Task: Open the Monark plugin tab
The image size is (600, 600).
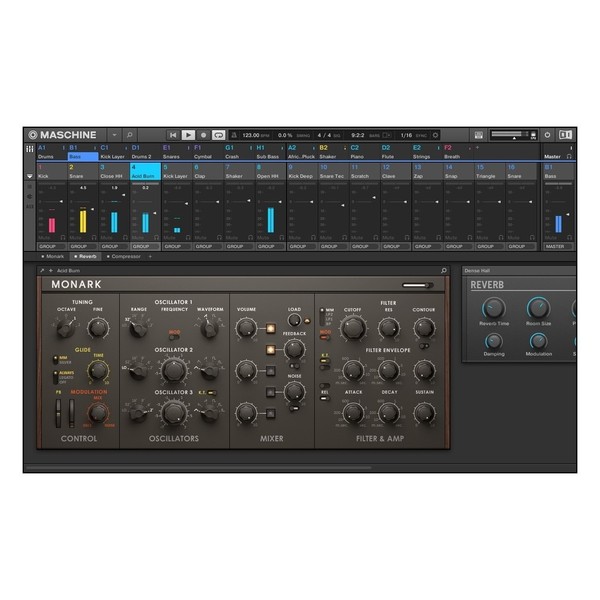Action: (x=53, y=256)
